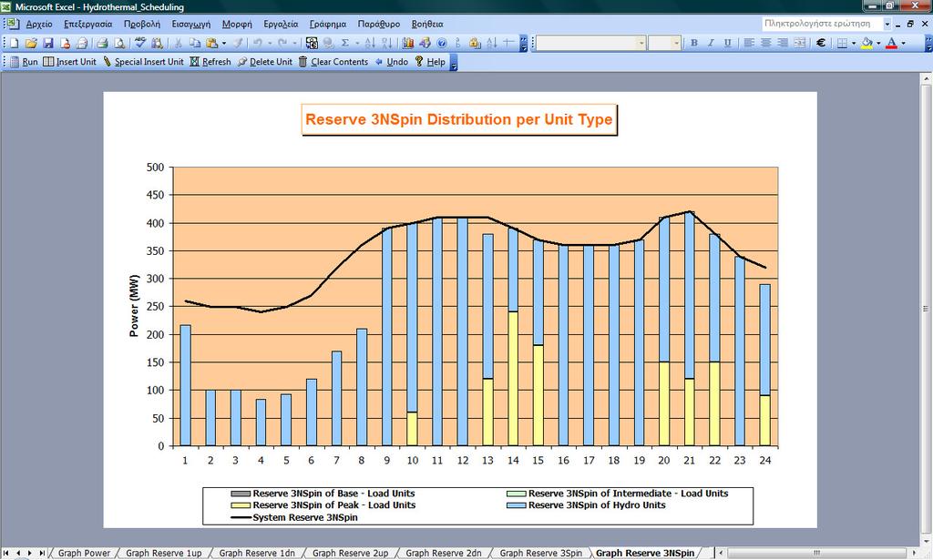This screenshot has width=933, height=560.
Task: Open the Chart Wizard icon
Action: [407, 43]
